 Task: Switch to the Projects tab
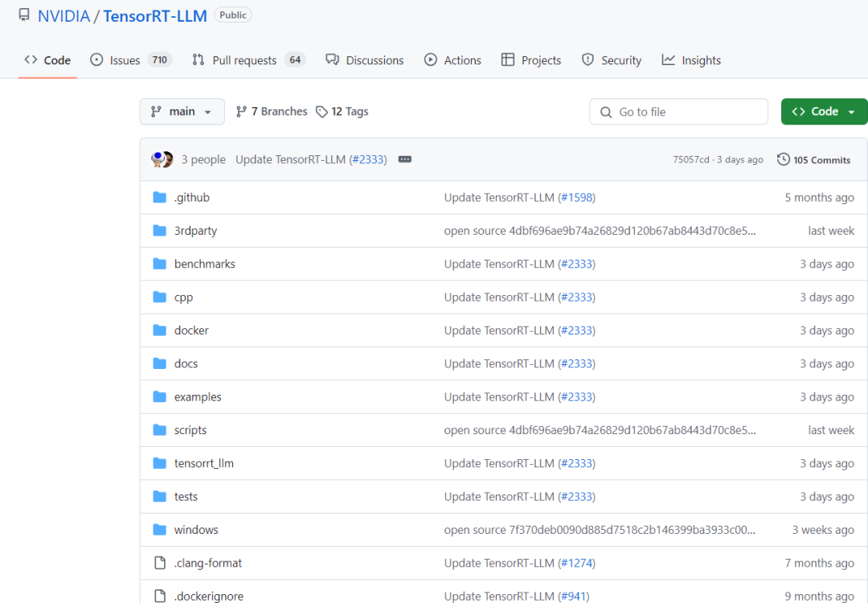tap(531, 59)
